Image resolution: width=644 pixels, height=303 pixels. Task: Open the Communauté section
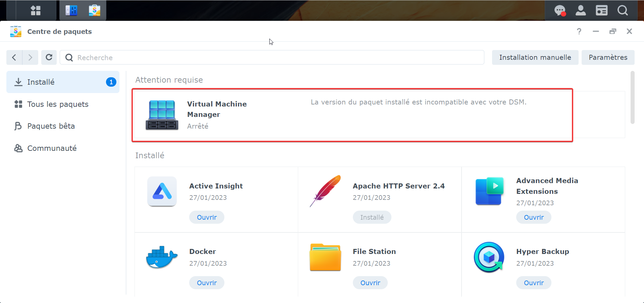[x=63, y=148]
